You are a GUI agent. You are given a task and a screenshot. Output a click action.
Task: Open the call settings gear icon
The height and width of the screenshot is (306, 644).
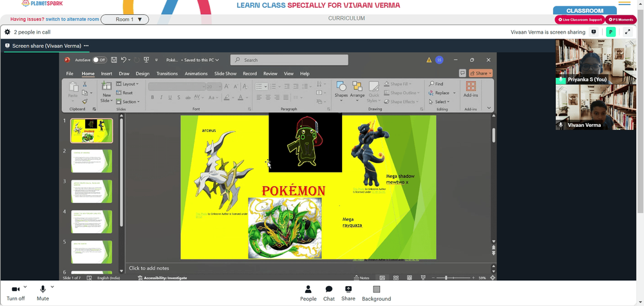point(7,32)
